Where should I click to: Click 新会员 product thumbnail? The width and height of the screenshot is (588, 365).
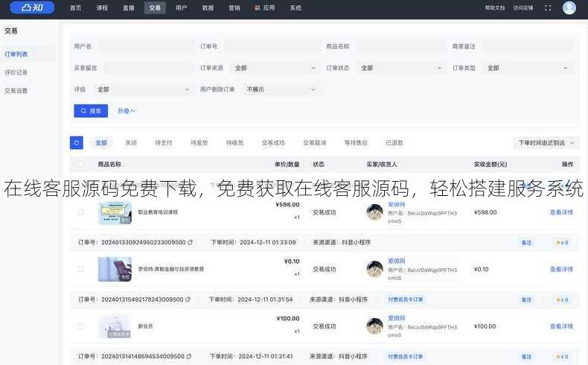coord(115,326)
